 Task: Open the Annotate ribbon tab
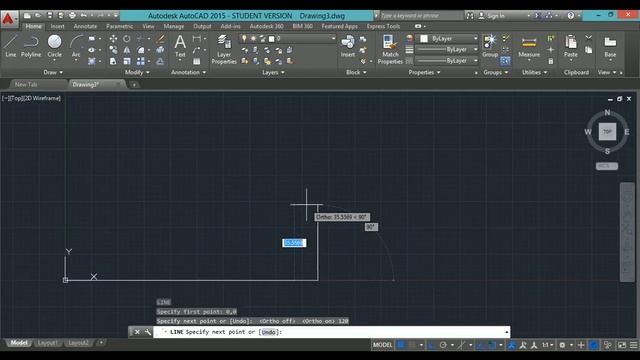point(85,26)
